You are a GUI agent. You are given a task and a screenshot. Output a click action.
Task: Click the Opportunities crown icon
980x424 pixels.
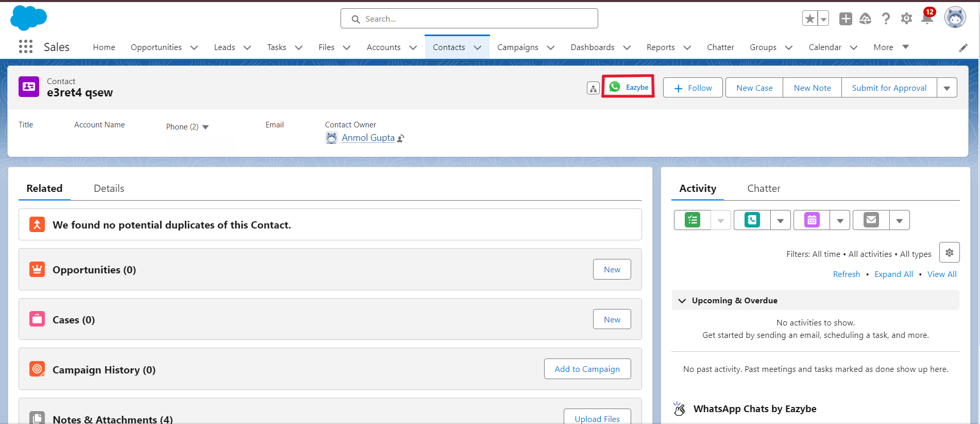37,269
